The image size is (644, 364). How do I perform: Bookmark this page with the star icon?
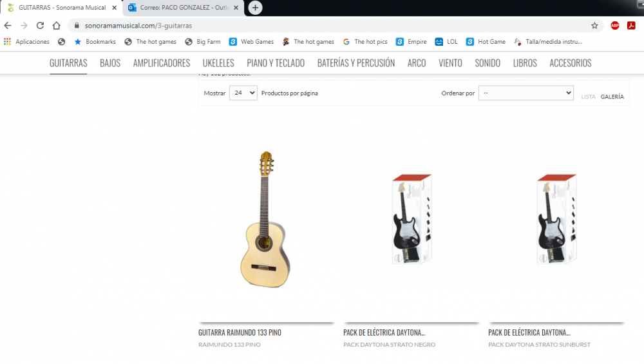point(594,26)
